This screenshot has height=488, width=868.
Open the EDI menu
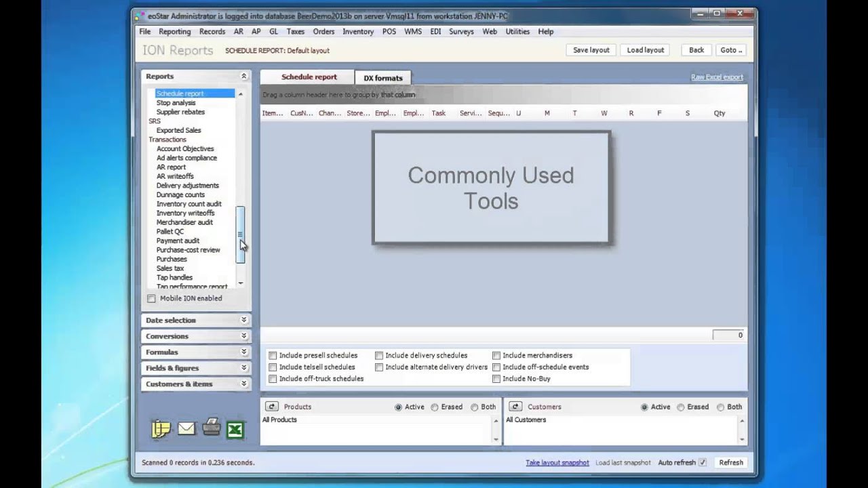435,31
